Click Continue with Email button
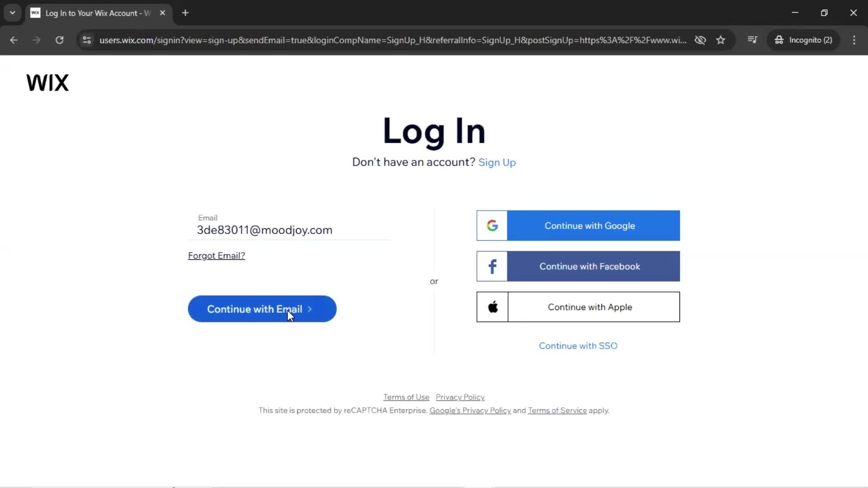 (x=262, y=309)
